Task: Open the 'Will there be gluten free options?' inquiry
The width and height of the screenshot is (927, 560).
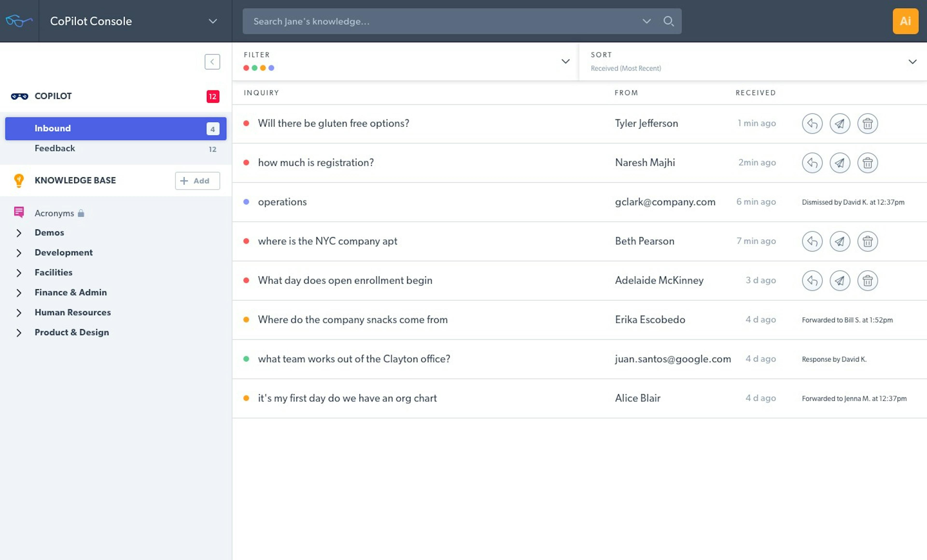Action: [333, 123]
